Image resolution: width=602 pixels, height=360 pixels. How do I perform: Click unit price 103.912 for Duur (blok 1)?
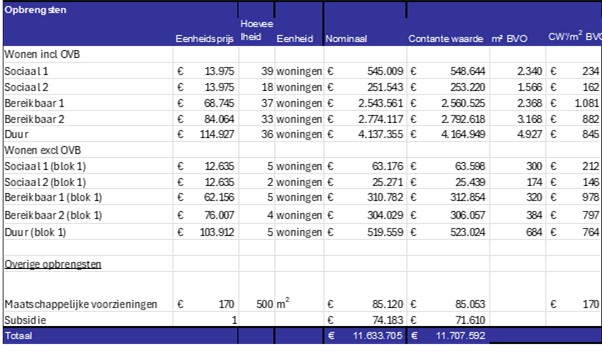coord(217,233)
